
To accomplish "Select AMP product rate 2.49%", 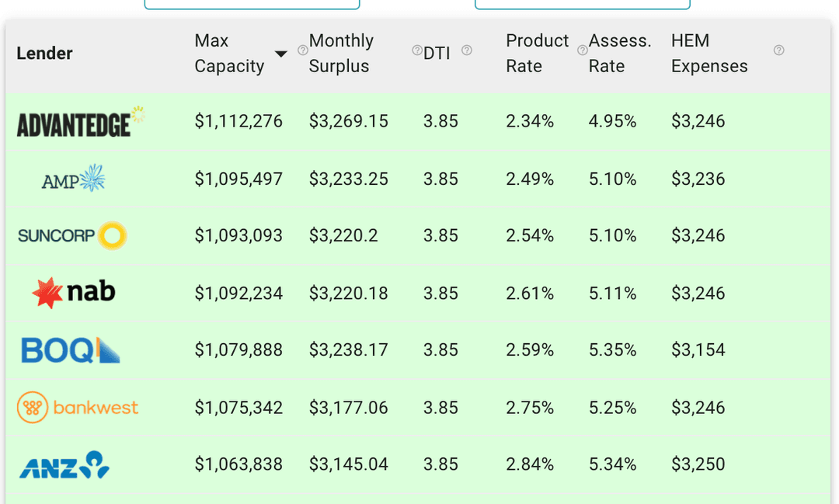I will (530, 179).
